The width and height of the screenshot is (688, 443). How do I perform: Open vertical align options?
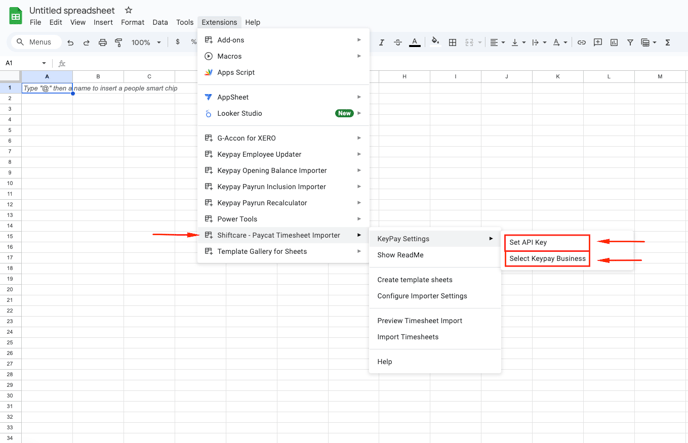pos(518,43)
